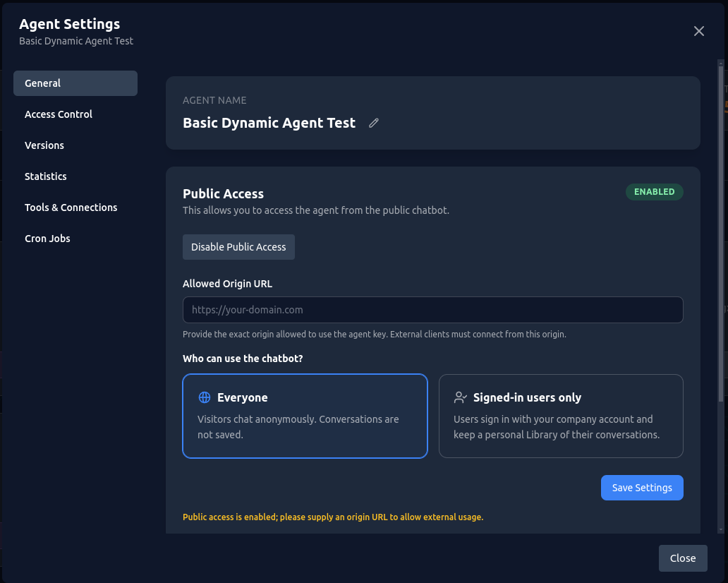The height and width of the screenshot is (583, 728).
Task: Click Disable Public Access button
Action: (x=238, y=247)
